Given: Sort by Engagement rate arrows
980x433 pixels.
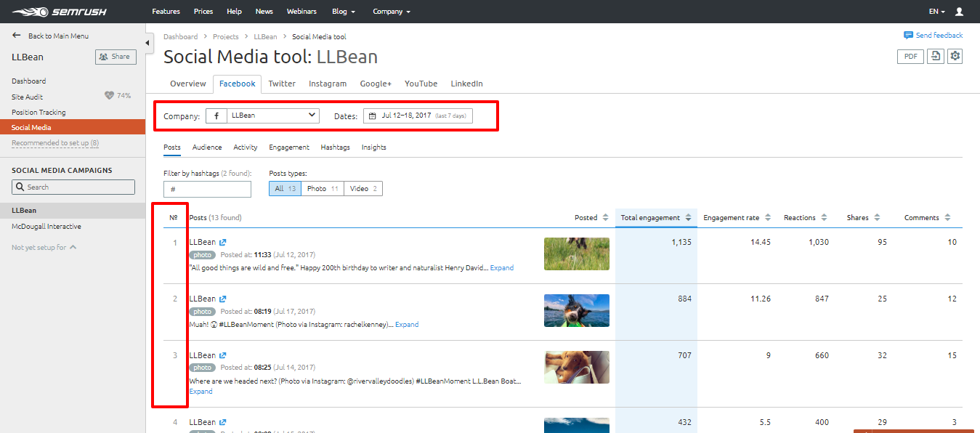Looking at the screenshot, I should [x=766, y=218].
